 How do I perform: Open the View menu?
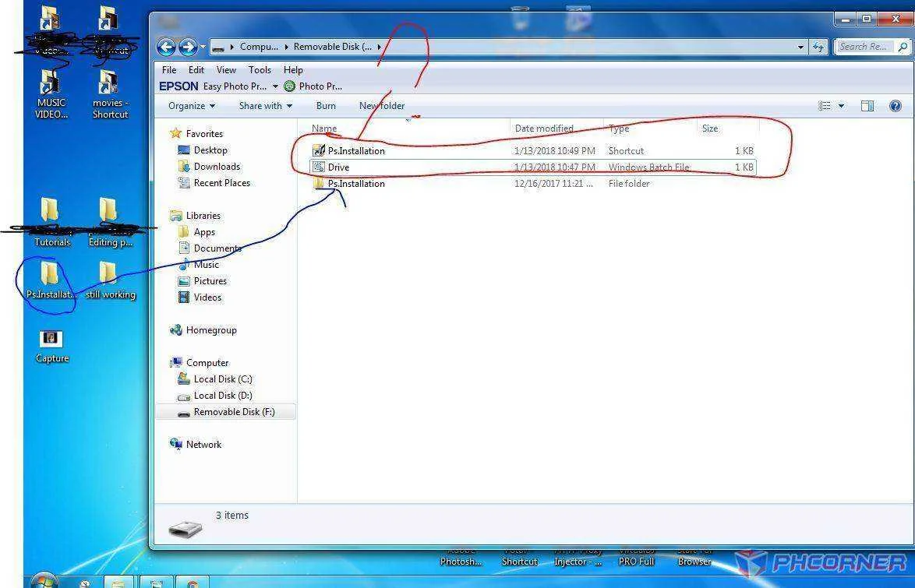227,70
